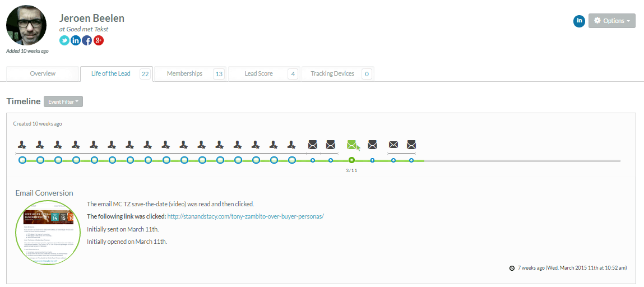Viewport: 644px width, 287px height.
Task: Click Jeroen Beelen's profile photo
Action: (26, 26)
